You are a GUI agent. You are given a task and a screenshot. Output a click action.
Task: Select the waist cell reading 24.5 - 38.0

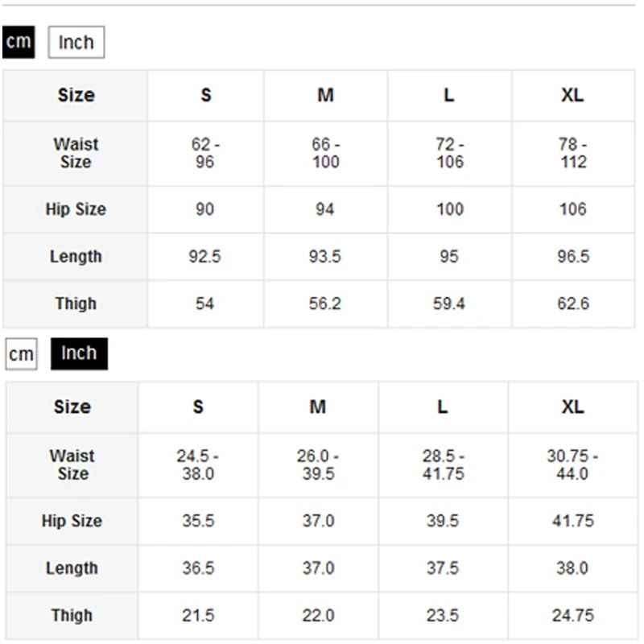[198, 464]
